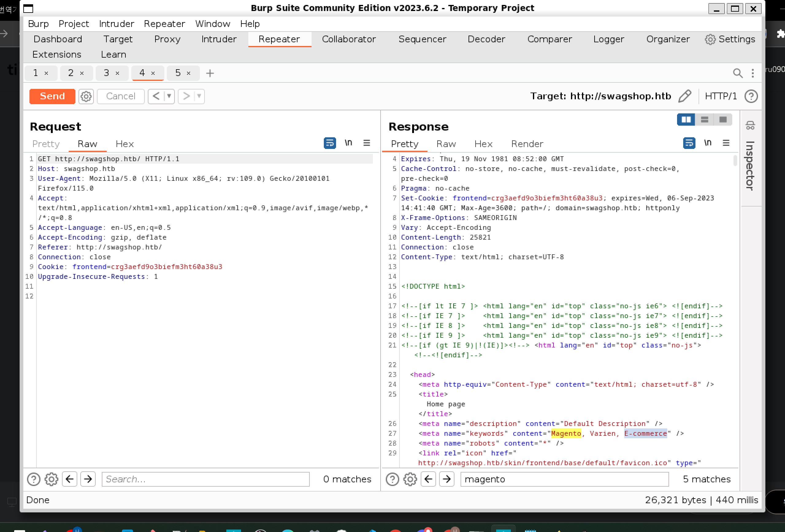Expand the history back dropdown arrow
This screenshot has height=532, width=785.
169,96
